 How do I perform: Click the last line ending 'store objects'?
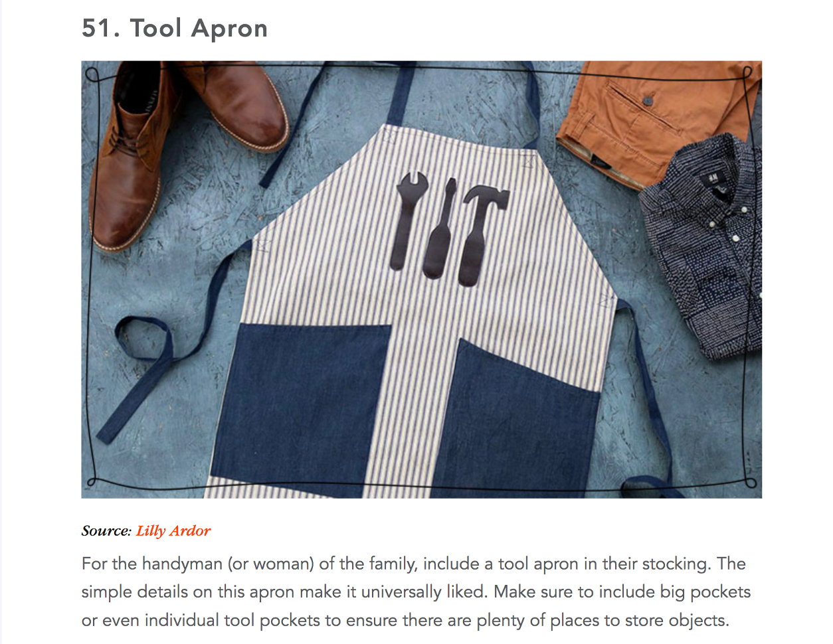coord(405,621)
